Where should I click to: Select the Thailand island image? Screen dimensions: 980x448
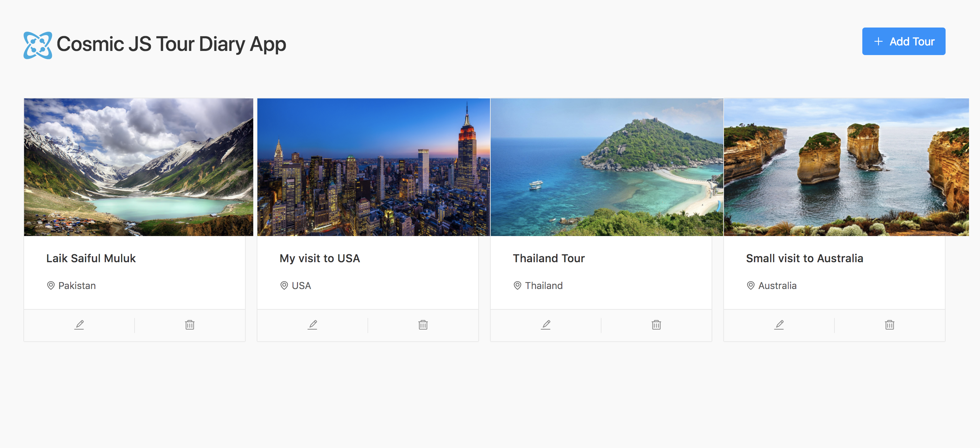607,167
